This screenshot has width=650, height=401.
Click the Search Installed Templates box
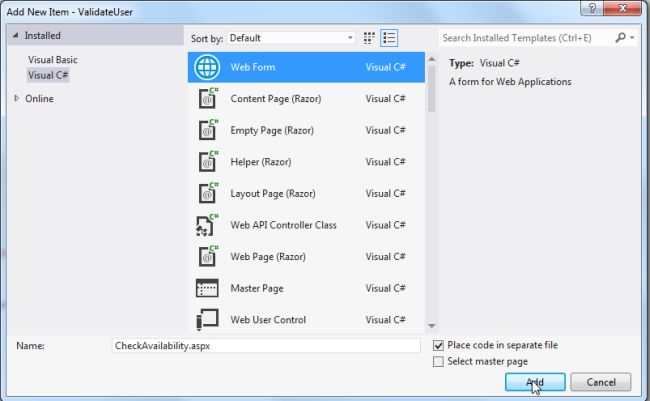[526, 38]
